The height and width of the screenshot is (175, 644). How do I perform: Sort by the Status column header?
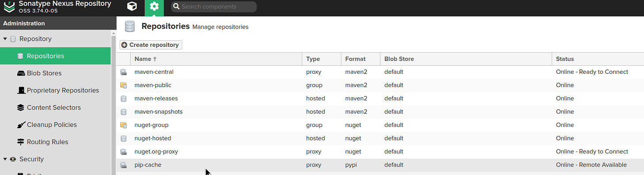[x=598, y=59]
